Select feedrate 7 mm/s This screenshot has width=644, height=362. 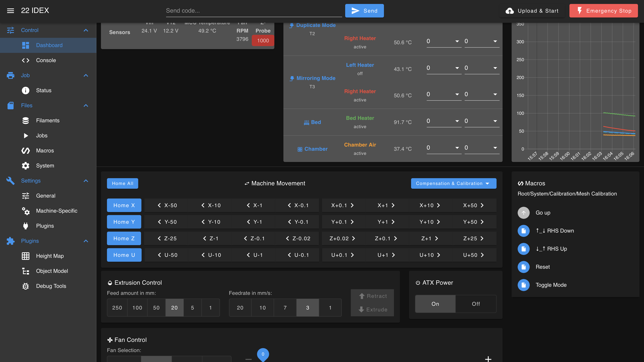[285, 308]
